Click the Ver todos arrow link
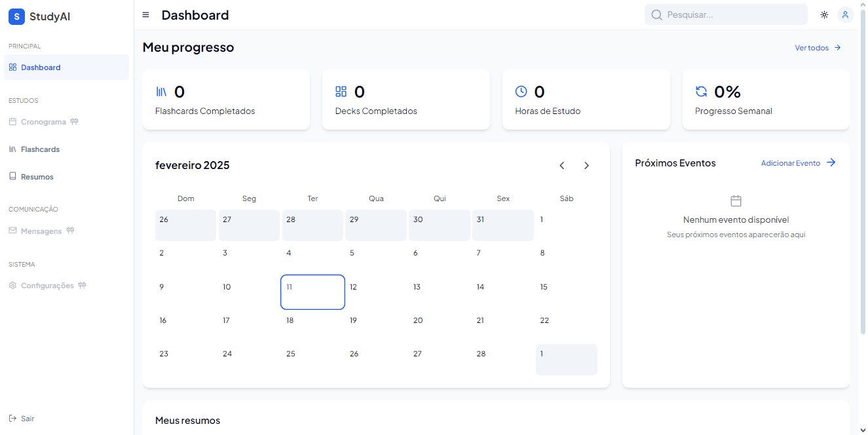Viewport: 868px width, 435px height. pyautogui.click(x=837, y=47)
